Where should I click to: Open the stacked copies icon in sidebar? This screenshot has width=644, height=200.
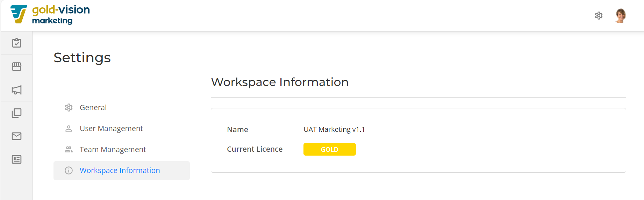(16, 113)
